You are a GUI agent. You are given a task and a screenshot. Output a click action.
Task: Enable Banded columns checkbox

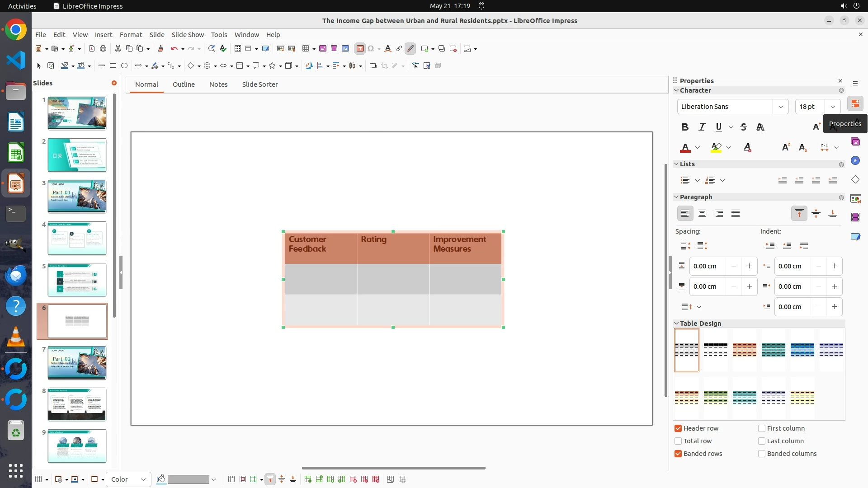[762, 454]
